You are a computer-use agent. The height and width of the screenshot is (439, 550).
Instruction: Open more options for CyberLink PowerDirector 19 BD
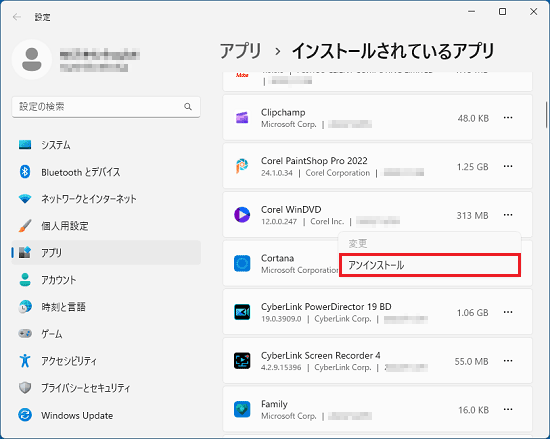[x=508, y=312]
